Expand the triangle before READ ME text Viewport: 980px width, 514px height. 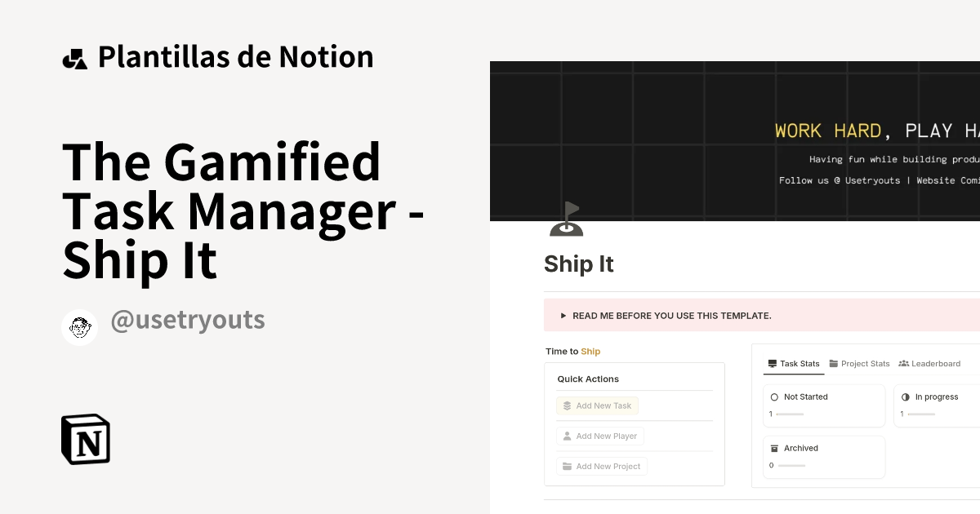562,315
